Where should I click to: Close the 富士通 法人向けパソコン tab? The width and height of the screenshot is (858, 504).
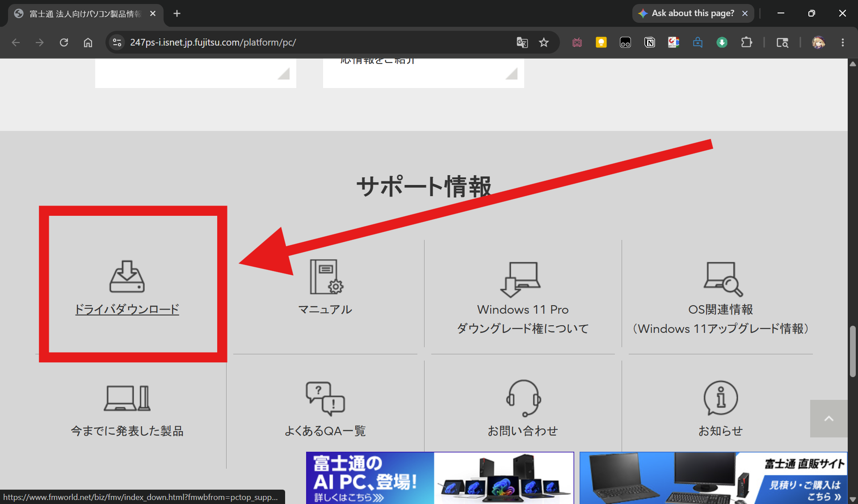(153, 13)
